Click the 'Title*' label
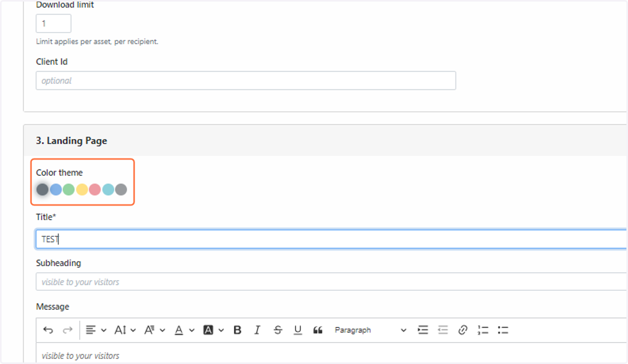 46,217
